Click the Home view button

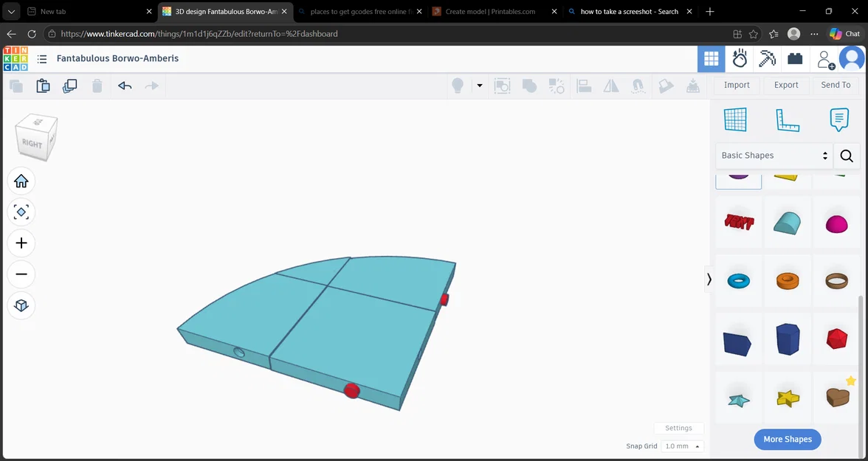tap(21, 181)
